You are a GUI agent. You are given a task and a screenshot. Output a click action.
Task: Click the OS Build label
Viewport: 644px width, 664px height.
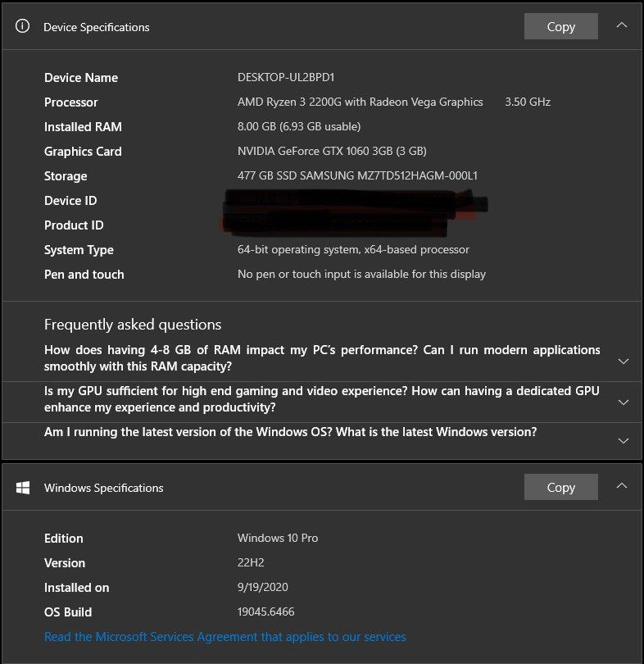pos(68,612)
